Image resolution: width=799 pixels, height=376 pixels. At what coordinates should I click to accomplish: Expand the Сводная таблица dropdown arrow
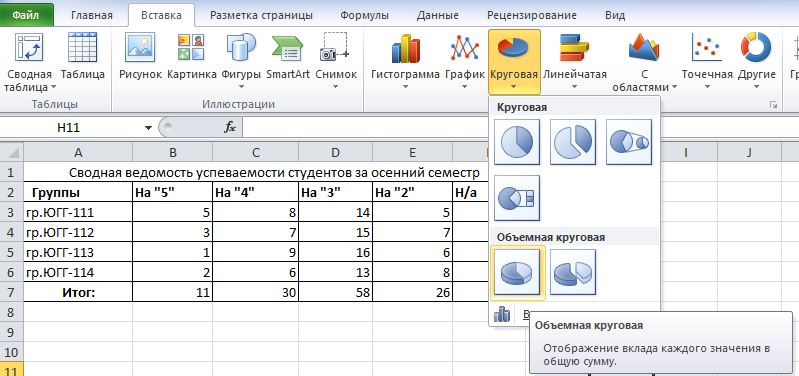point(54,87)
